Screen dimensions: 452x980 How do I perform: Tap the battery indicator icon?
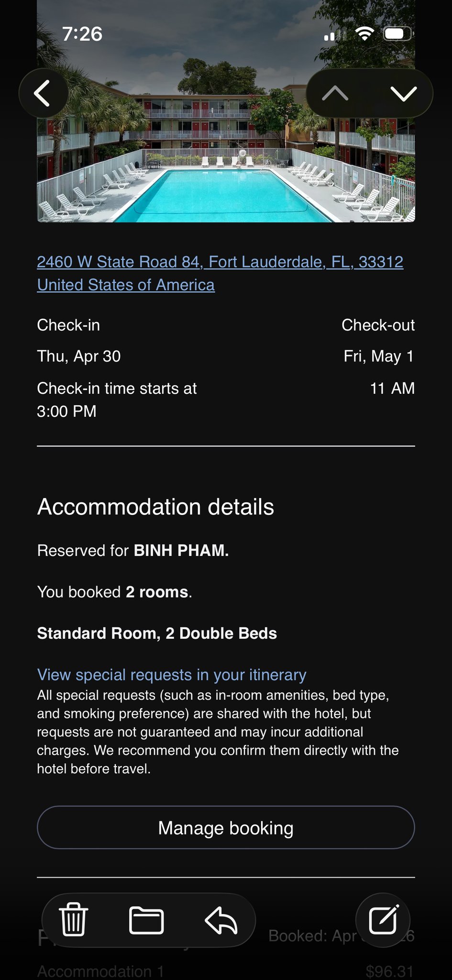398,34
